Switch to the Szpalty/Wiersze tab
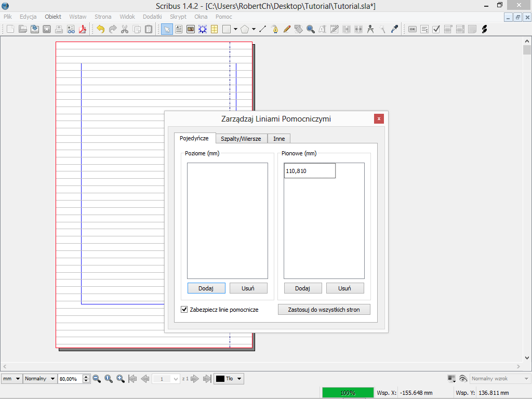532x399 pixels. click(241, 139)
